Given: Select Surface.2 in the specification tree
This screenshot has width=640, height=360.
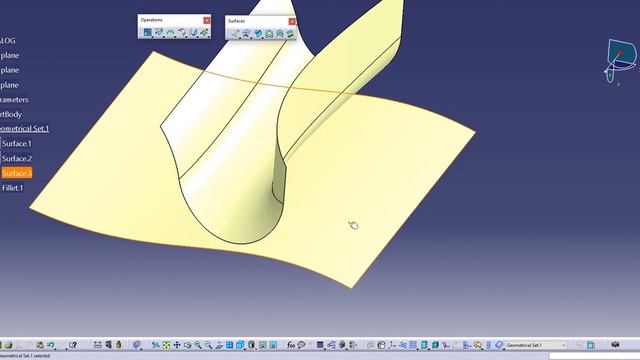Looking at the screenshot, I should coord(17,158).
